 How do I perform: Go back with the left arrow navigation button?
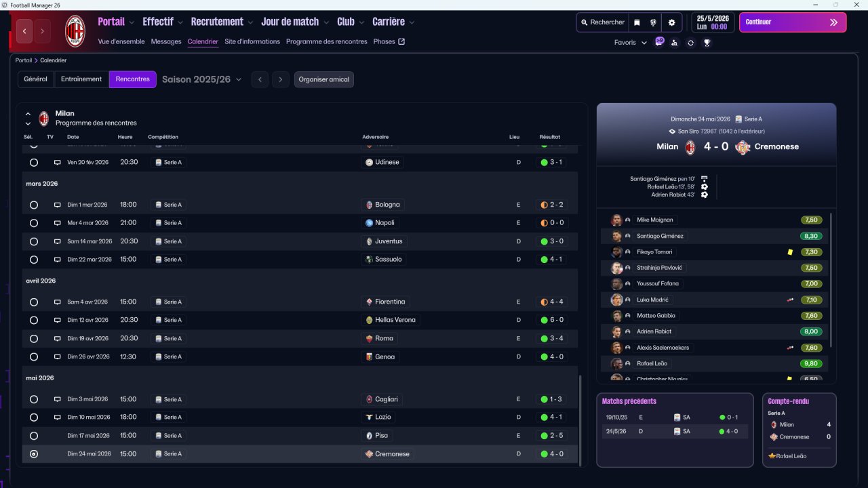pos(24,31)
